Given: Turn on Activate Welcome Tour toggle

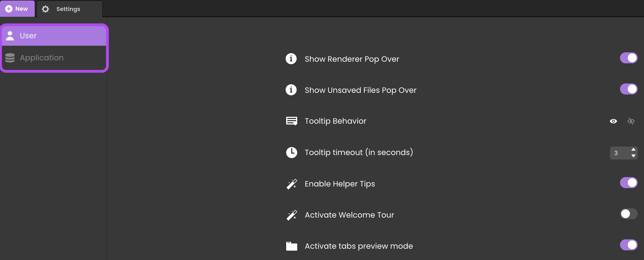Looking at the screenshot, I should [x=629, y=214].
